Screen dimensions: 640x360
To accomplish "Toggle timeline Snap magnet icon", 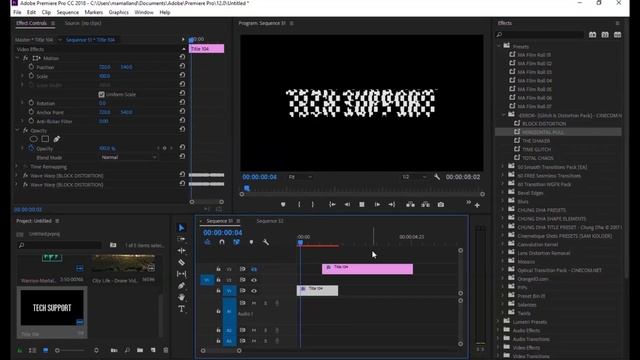I will point(222,242).
